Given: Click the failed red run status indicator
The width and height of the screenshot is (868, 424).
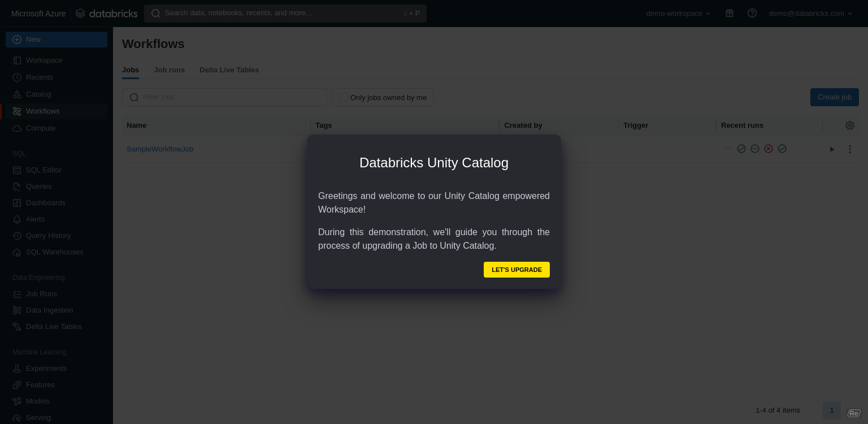Looking at the screenshot, I should tap(769, 149).
